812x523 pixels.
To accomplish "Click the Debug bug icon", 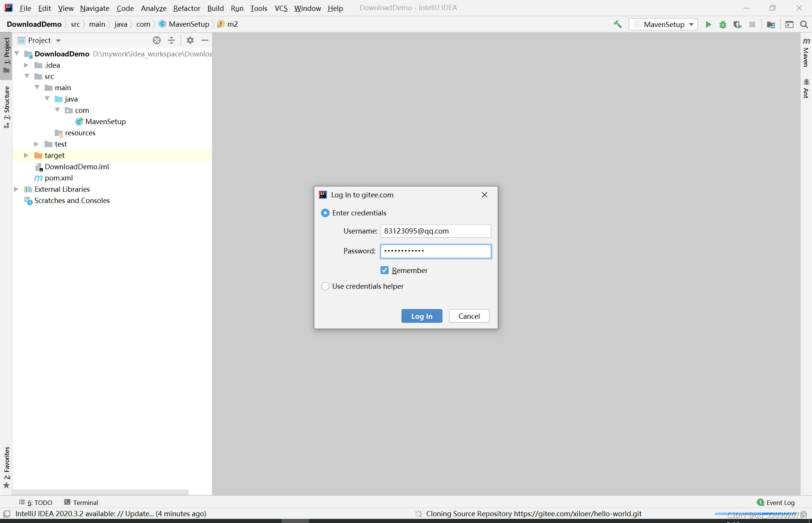I will click(x=723, y=24).
